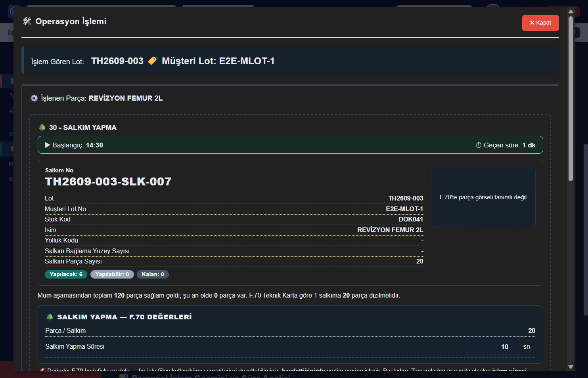Image resolution: width=588 pixels, height=378 pixels.
Task: Close the Operasyon İşlemi dialog with Kapat
Action: [540, 23]
